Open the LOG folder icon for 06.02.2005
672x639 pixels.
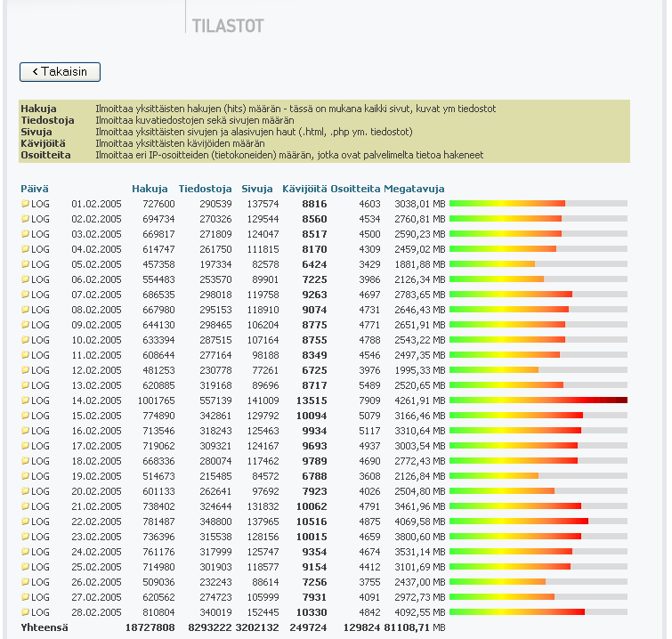pos(25,279)
